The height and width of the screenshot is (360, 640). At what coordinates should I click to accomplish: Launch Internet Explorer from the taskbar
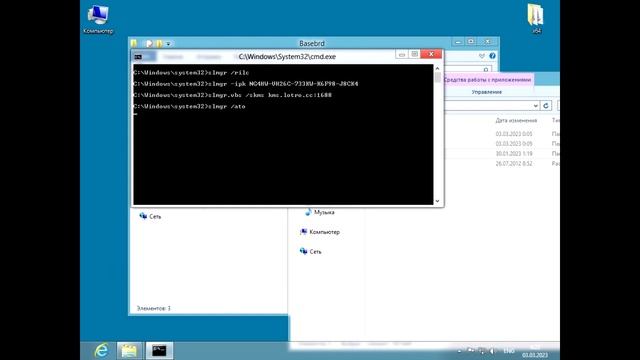click(x=101, y=351)
